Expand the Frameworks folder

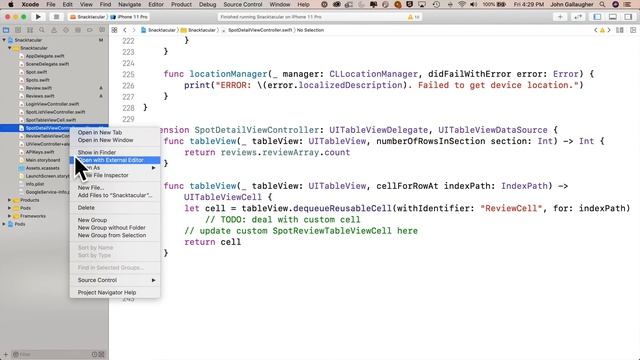9,216
